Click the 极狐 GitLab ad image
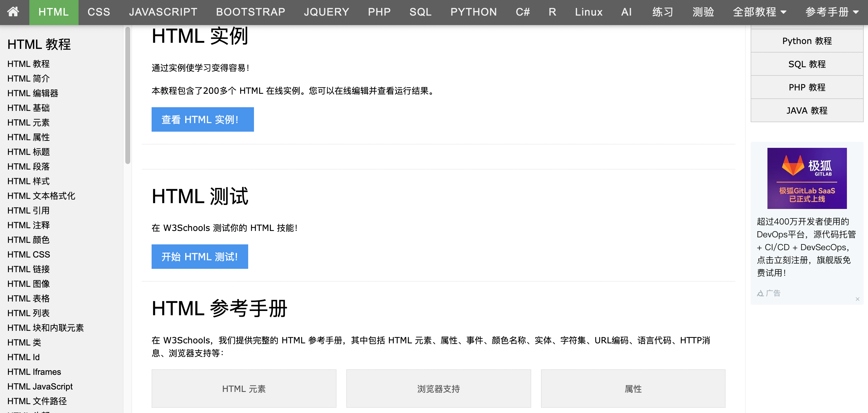Image resolution: width=868 pixels, height=413 pixels. coord(807,178)
